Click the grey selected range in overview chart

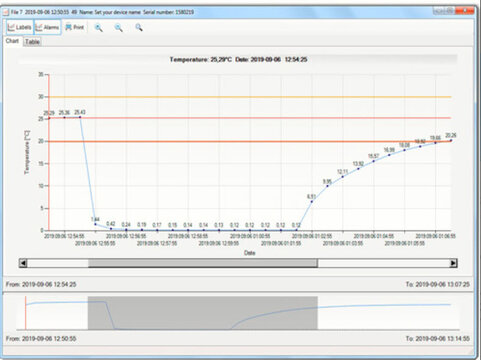click(x=203, y=313)
